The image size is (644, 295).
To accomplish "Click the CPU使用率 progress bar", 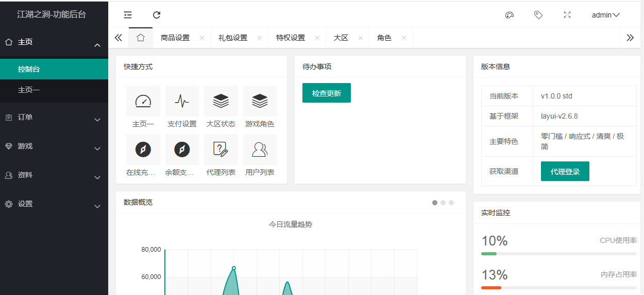I will (x=559, y=254).
